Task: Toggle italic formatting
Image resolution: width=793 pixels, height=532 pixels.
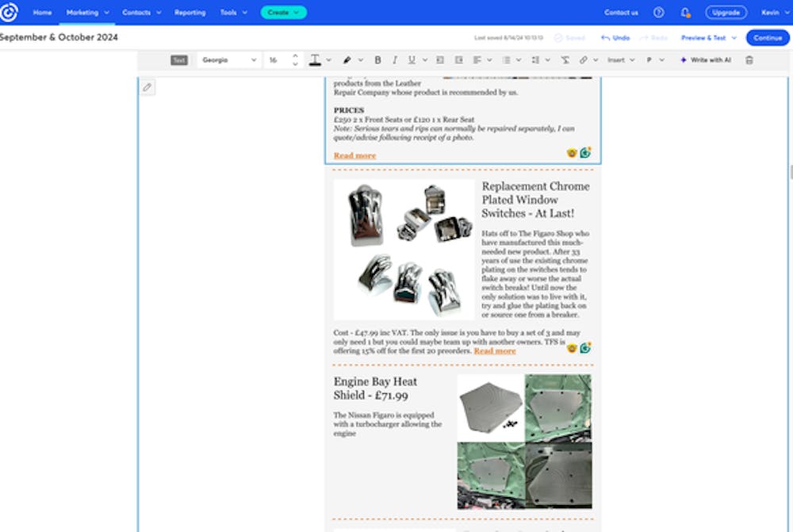Action: 395,60
